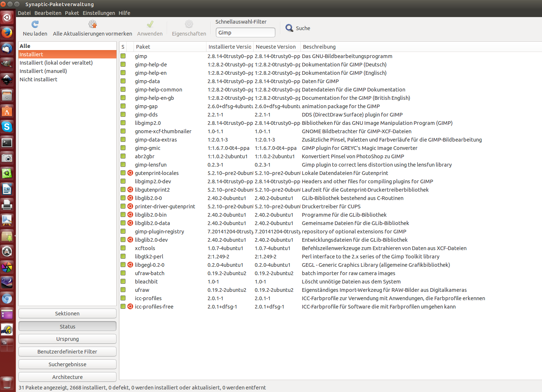This screenshot has width=542, height=392.
Task: Open the Bearbeiten menu
Action: point(48,13)
